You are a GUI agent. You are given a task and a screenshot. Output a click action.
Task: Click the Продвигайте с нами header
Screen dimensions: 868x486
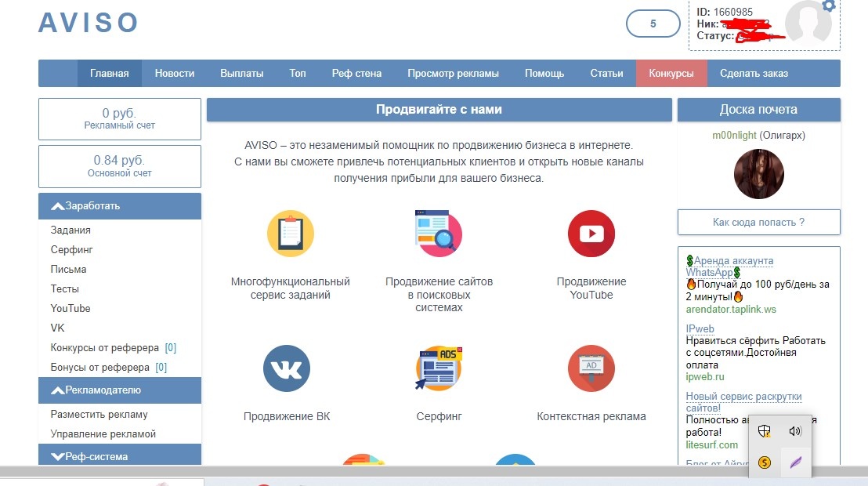(439, 110)
